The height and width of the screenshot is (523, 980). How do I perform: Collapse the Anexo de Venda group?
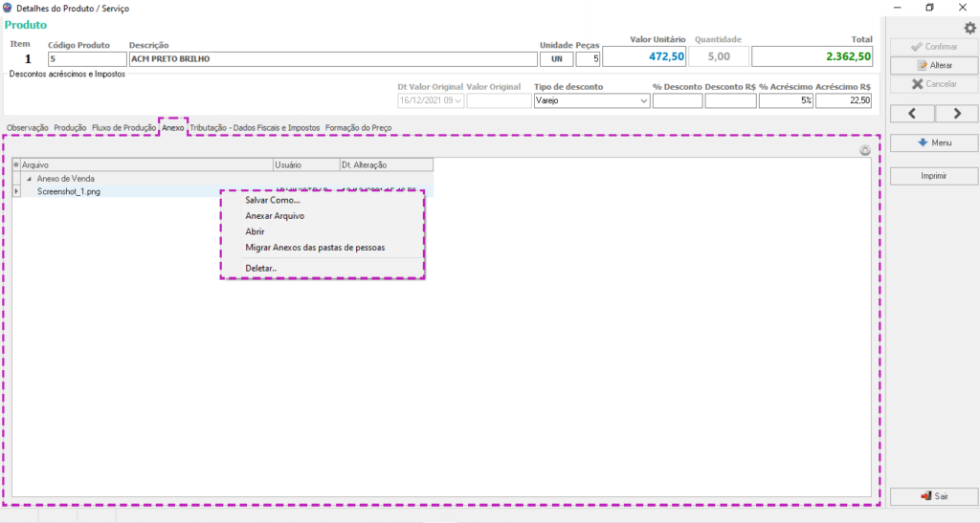28,179
